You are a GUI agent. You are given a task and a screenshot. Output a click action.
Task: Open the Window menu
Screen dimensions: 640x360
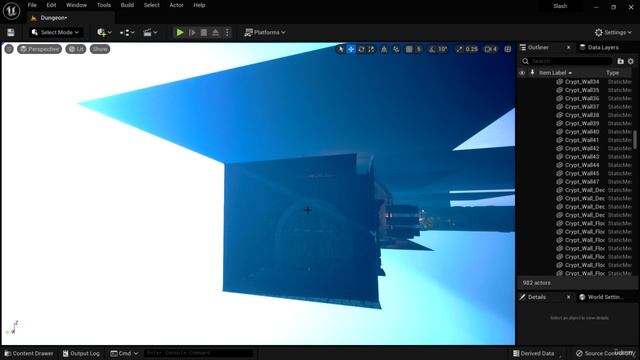[76, 5]
